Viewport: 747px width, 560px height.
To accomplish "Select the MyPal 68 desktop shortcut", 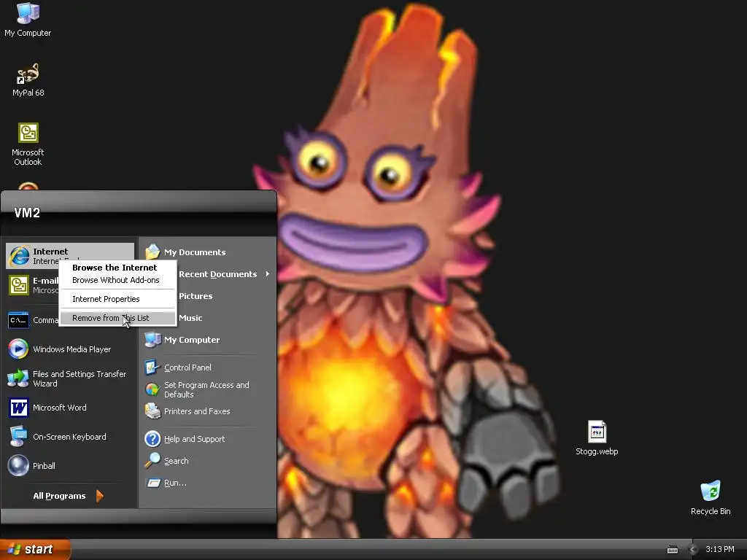I will (28, 80).
